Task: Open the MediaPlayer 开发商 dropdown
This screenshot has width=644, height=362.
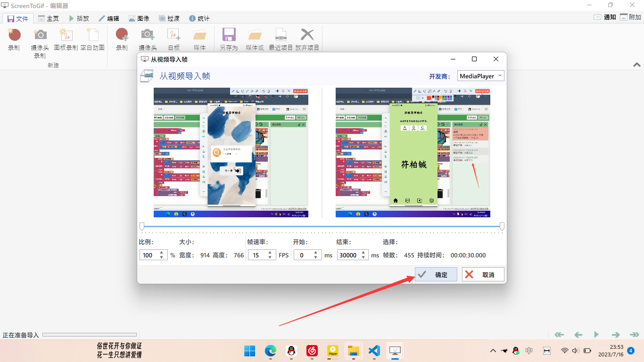Action: click(480, 75)
